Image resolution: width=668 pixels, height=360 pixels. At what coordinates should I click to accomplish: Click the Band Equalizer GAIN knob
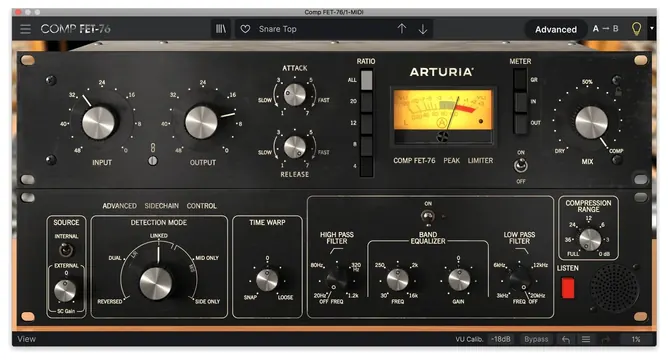click(459, 279)
